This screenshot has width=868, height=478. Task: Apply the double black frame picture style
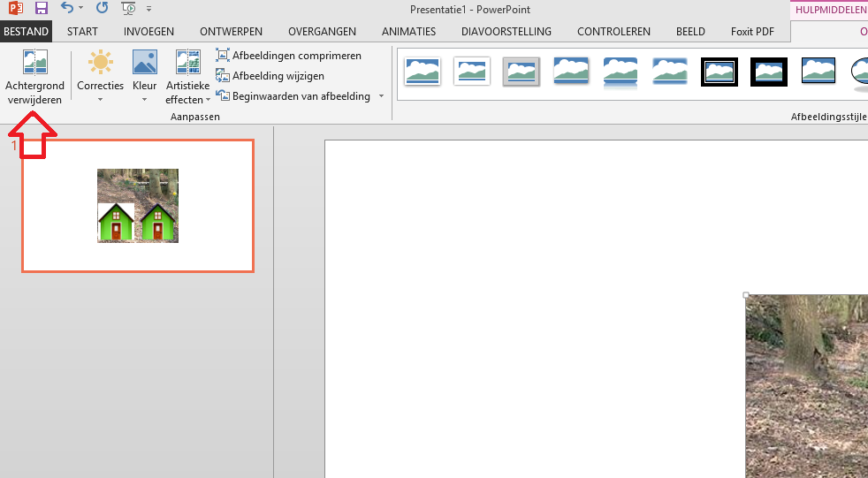pos(720,72)
